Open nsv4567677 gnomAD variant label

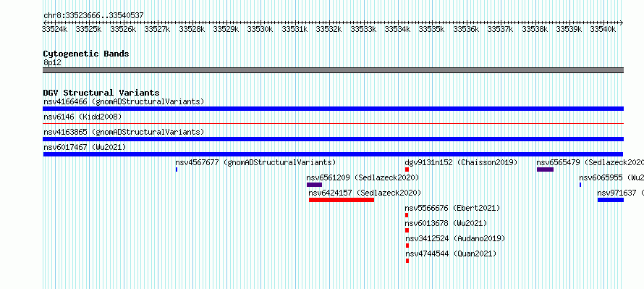point(255,162)
